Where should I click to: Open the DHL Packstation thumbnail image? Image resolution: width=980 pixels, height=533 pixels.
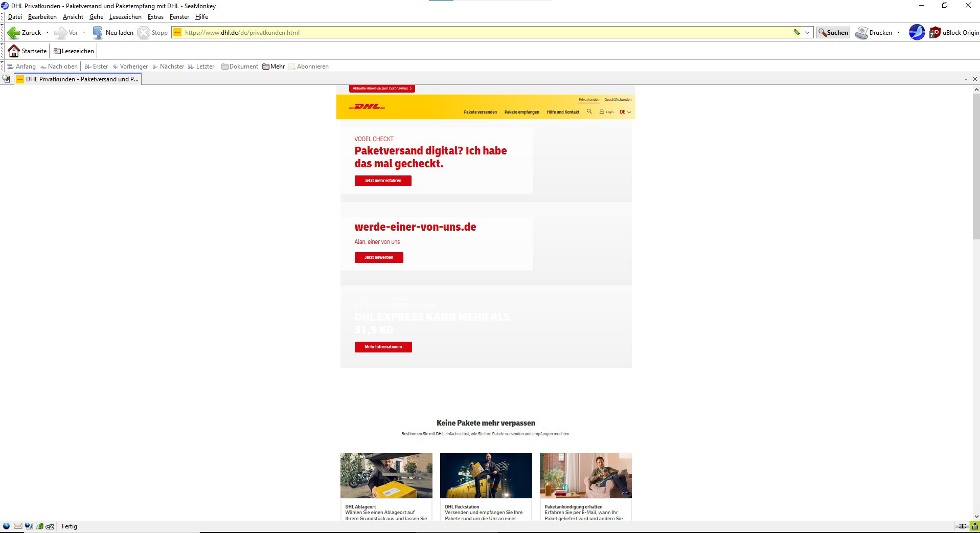(486, 476)
